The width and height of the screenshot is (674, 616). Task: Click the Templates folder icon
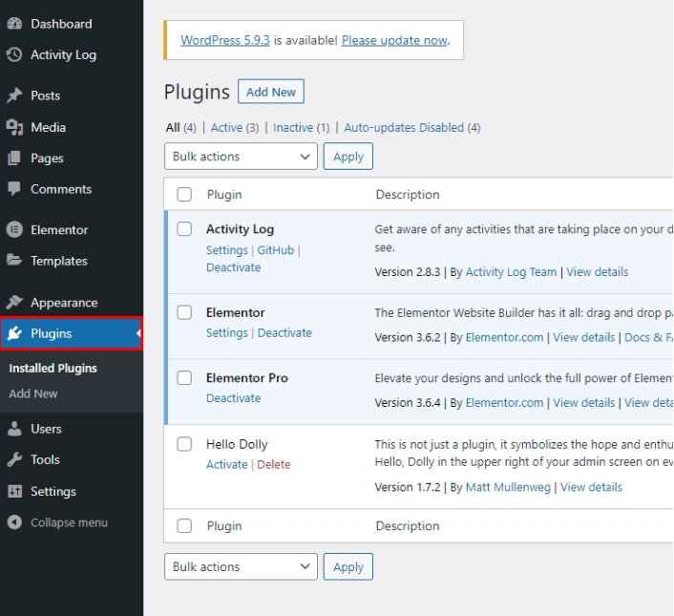pos(14,261)
